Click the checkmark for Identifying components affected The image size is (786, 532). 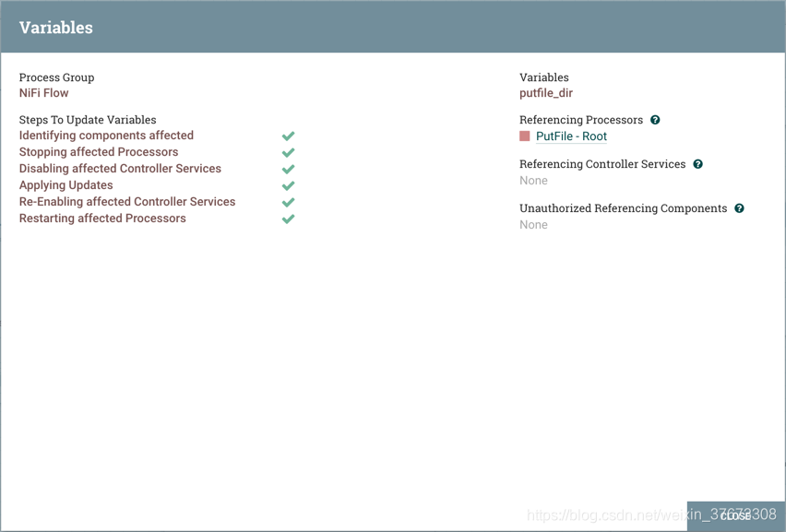(288, 136)
